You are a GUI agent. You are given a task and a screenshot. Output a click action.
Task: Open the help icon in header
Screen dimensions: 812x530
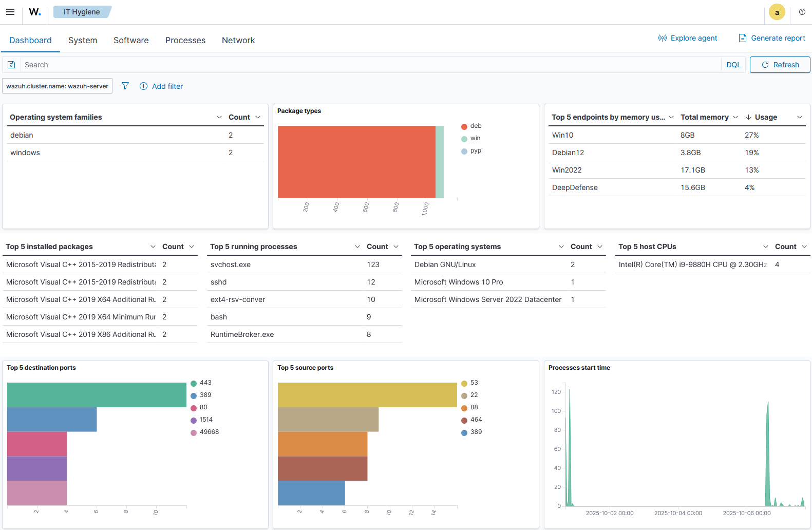(802, 12)
